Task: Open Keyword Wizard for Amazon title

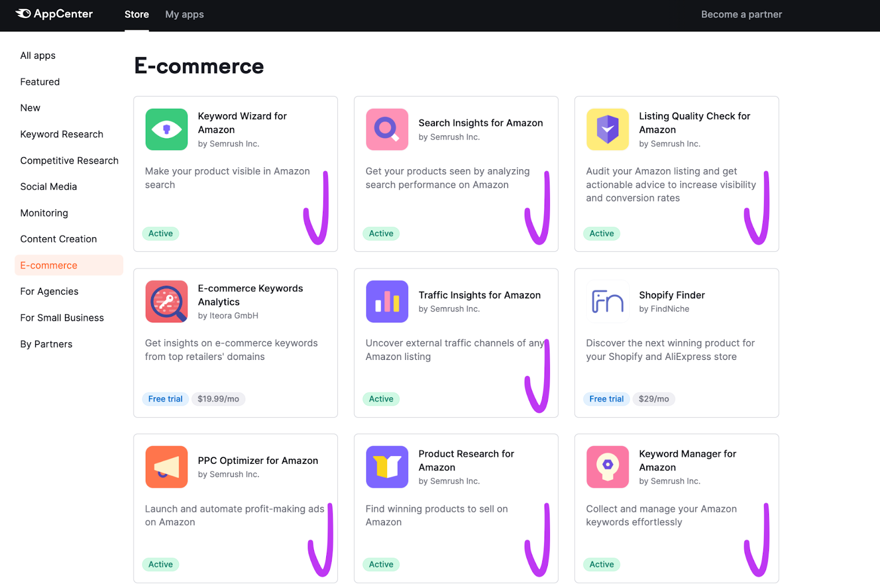Action: click(x=243, y=123)
